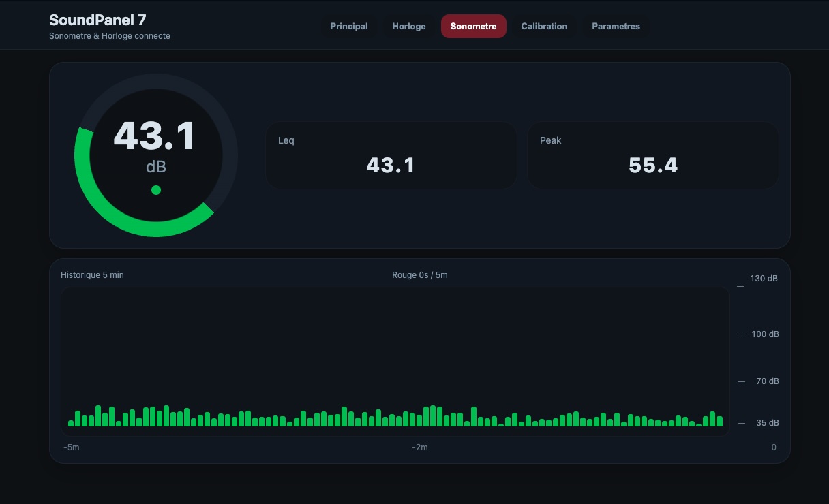Click the Peak label
Viewport: 829px width, 504px height.
[x=551, y=140]
